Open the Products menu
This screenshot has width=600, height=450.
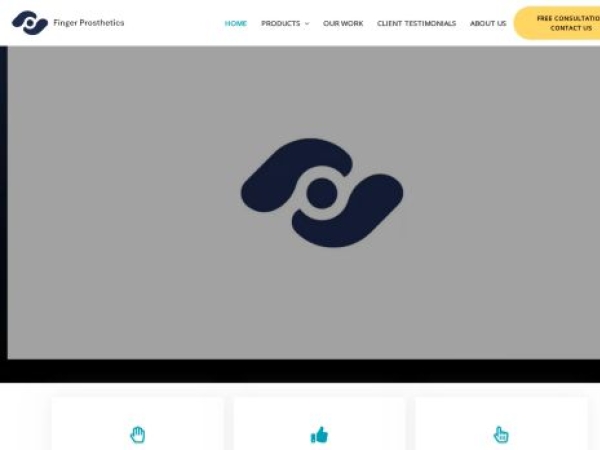coord(281,23)
